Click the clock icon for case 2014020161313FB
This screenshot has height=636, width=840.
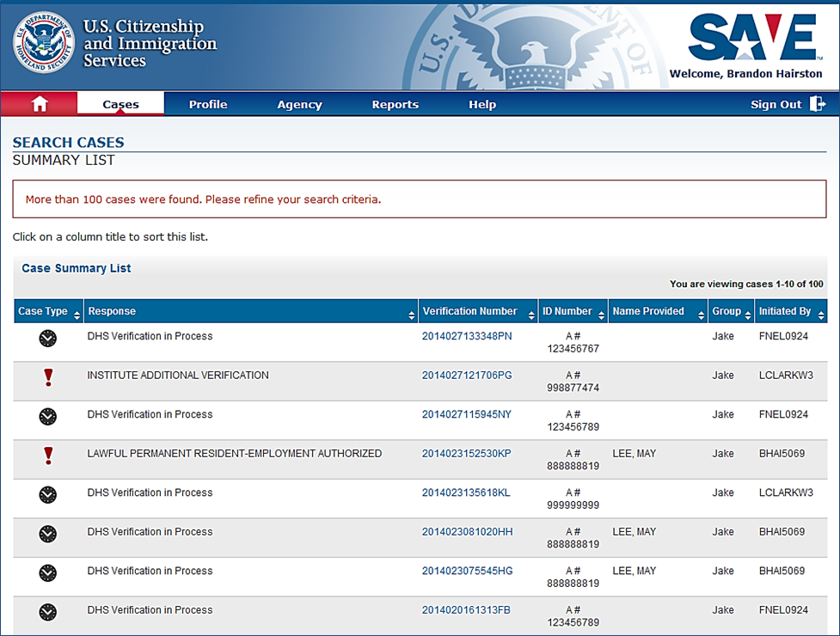(47, 611)
